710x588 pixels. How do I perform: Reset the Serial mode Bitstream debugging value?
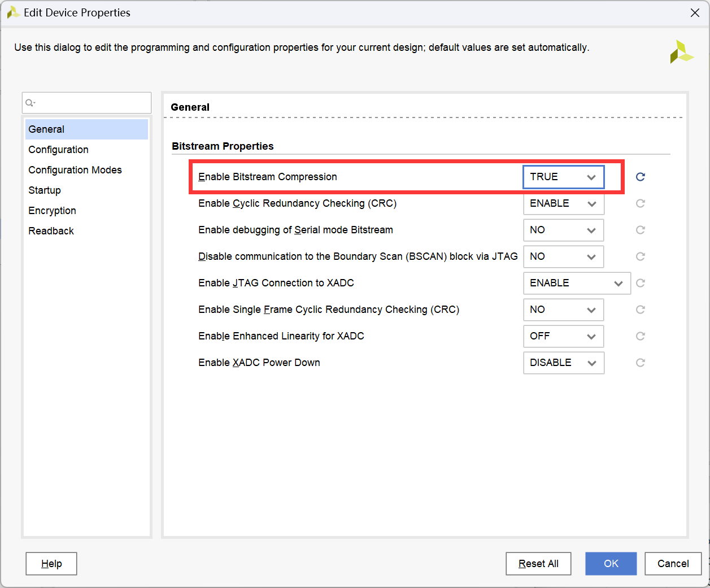point(640,230)
